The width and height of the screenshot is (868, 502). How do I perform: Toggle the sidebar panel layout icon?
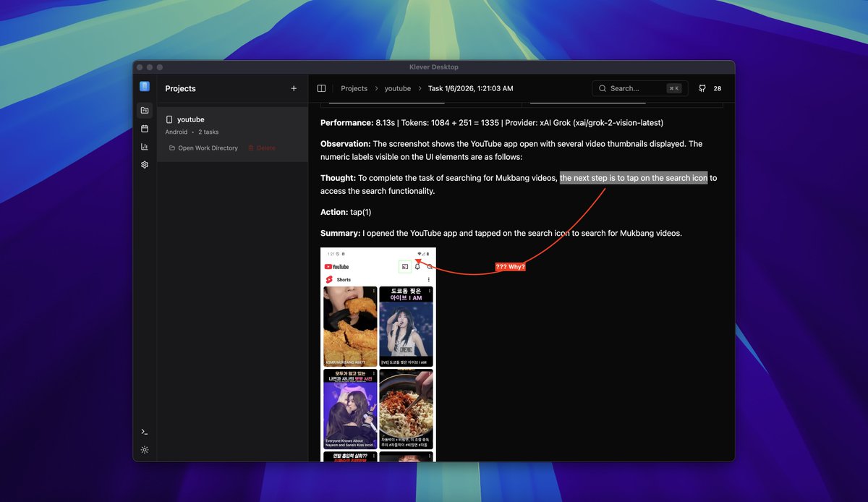coord(321,88)
